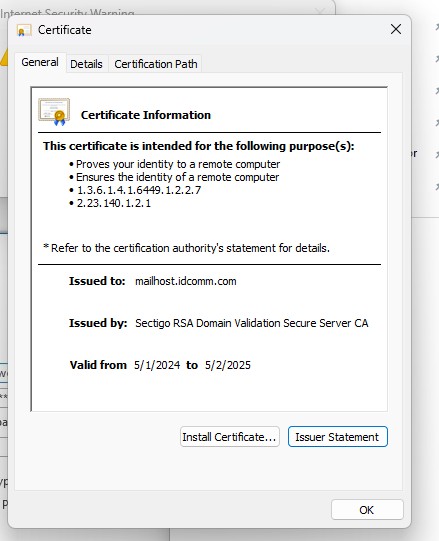The height and width of the screenshot is (541, 439).
Task: Click the 'Ensures the identity of a remote computer' line
Action: (x=177, y=177)
